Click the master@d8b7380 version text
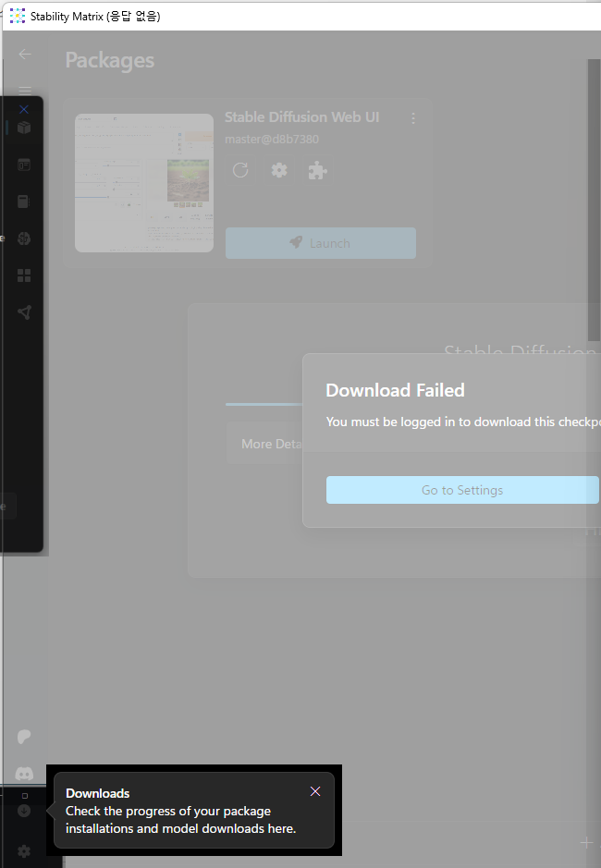Image resolution: width=601 pixels, height=868 pixels. coord(272,139)
